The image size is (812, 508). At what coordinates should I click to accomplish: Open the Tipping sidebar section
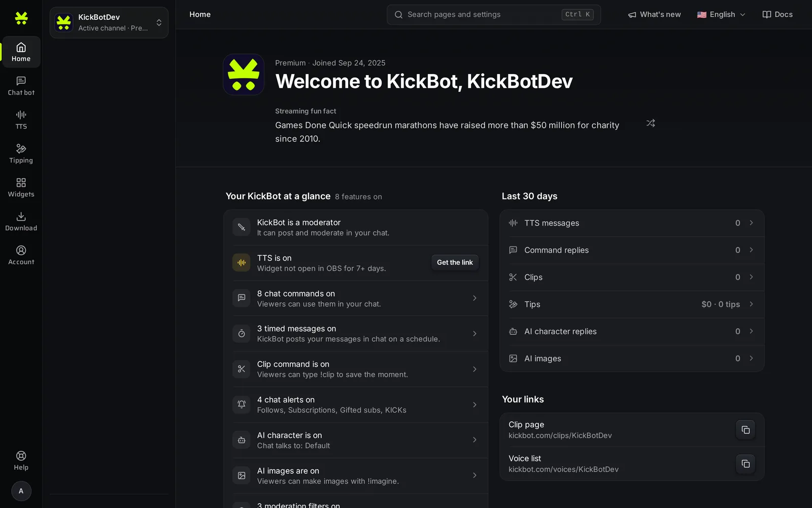click(x=21, y=154)
